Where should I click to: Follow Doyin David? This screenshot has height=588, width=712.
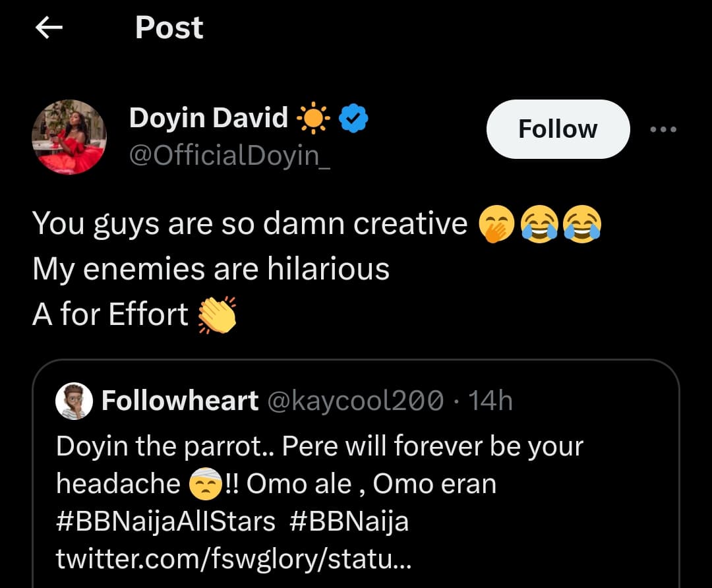point(558,129)
